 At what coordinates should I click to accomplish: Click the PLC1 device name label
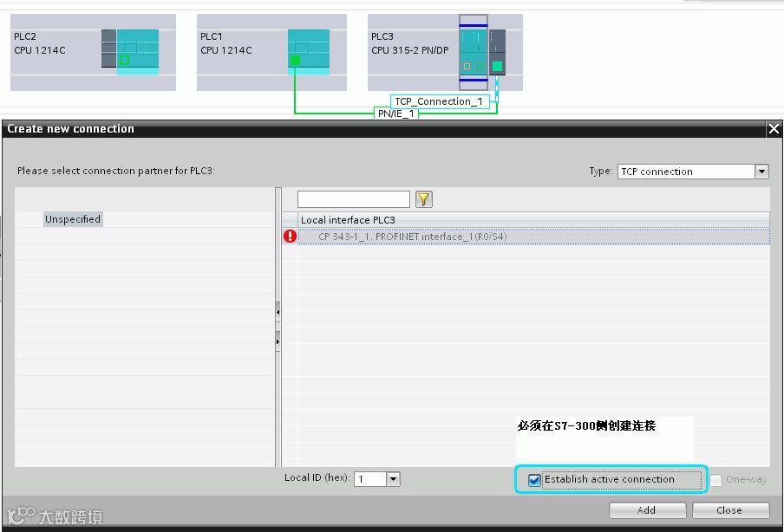212,36
